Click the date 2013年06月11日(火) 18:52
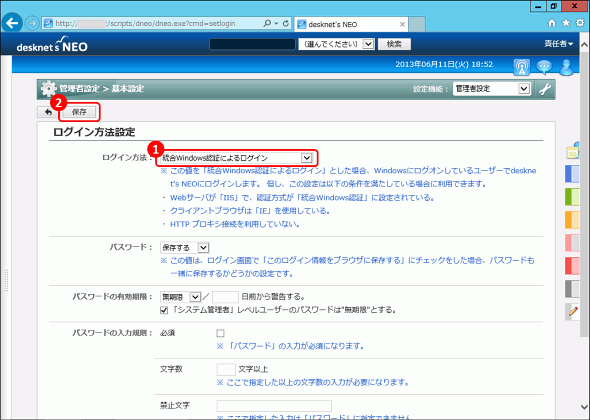The image size is (590, 420). [x=444, y=64]
